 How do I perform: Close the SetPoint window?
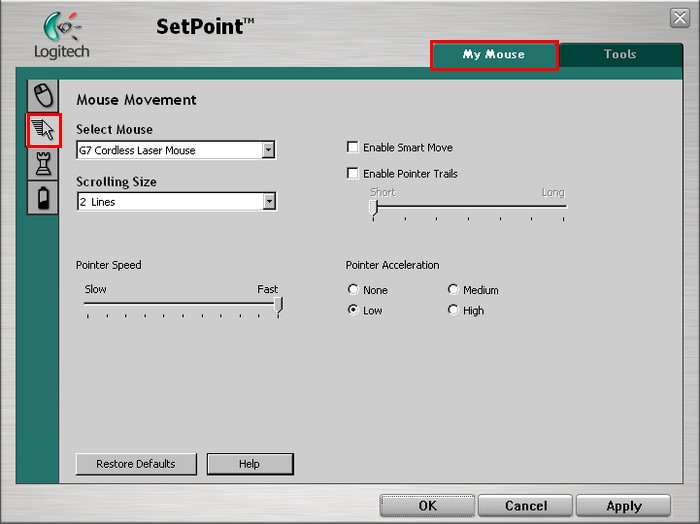point(680,18)
